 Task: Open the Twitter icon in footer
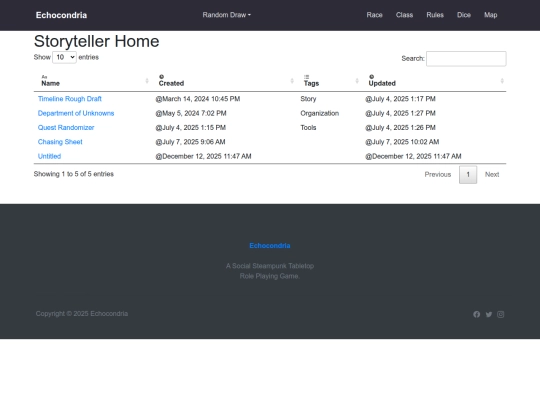tap(489, 314)
